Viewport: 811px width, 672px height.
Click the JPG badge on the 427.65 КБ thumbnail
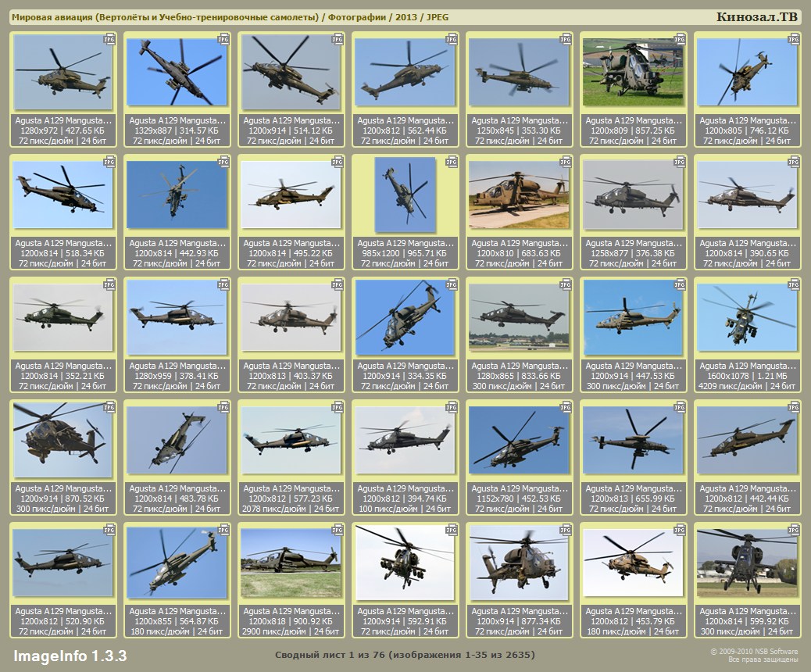(x=109, y=39)
